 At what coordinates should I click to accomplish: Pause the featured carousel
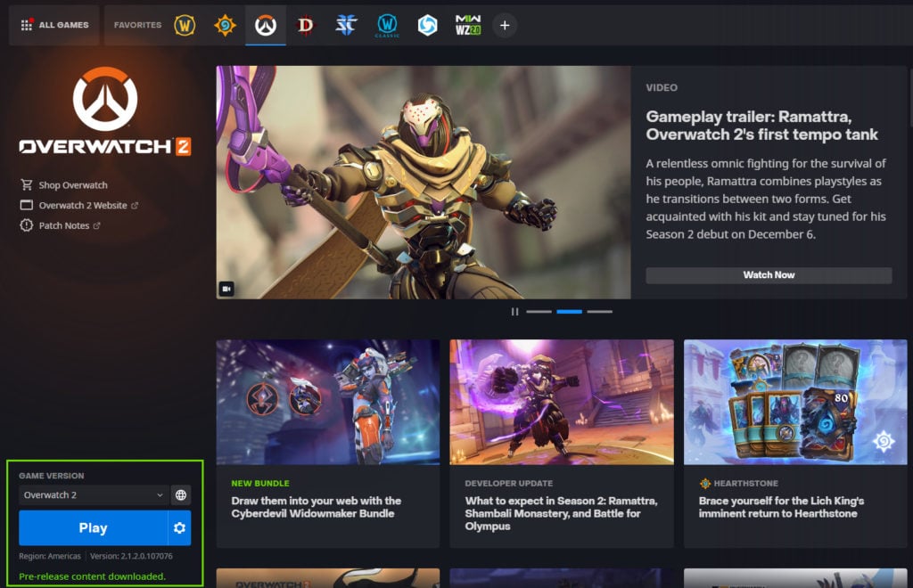[x=514, y=312]
